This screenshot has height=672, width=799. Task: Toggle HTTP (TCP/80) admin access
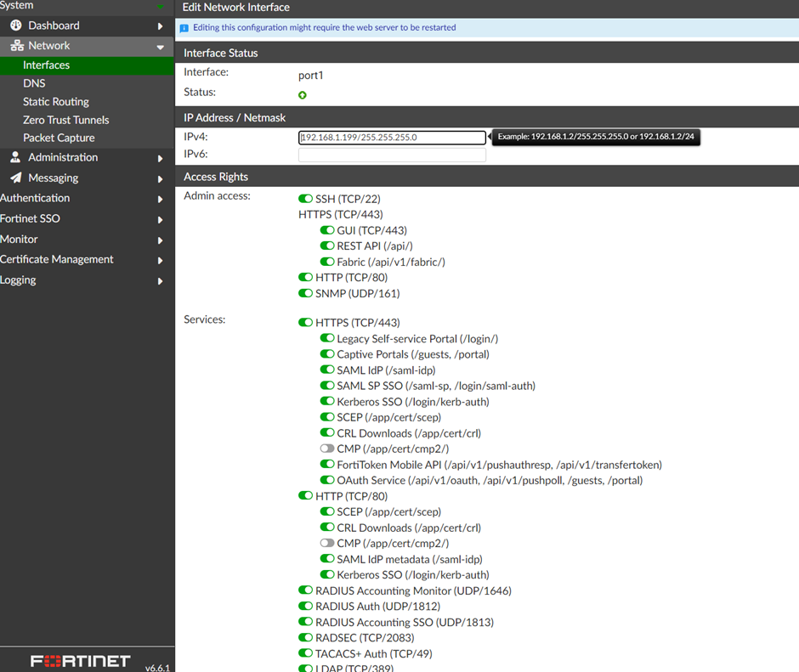[305, 278]
